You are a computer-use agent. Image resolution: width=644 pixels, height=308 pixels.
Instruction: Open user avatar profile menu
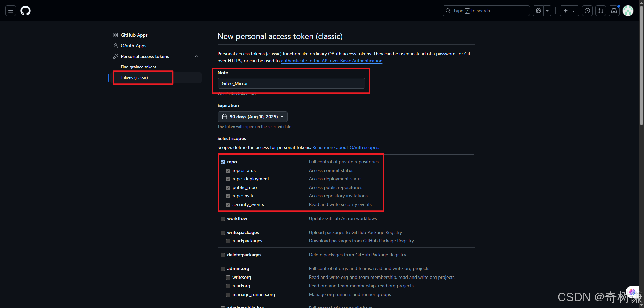(x=628, y=11)
